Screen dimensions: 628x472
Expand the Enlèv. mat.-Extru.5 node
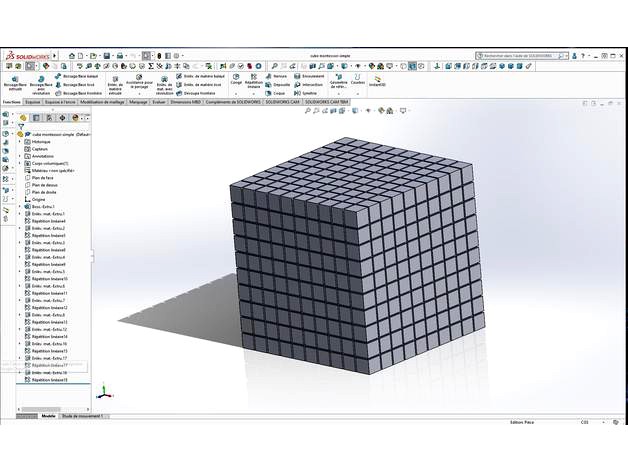20,272
